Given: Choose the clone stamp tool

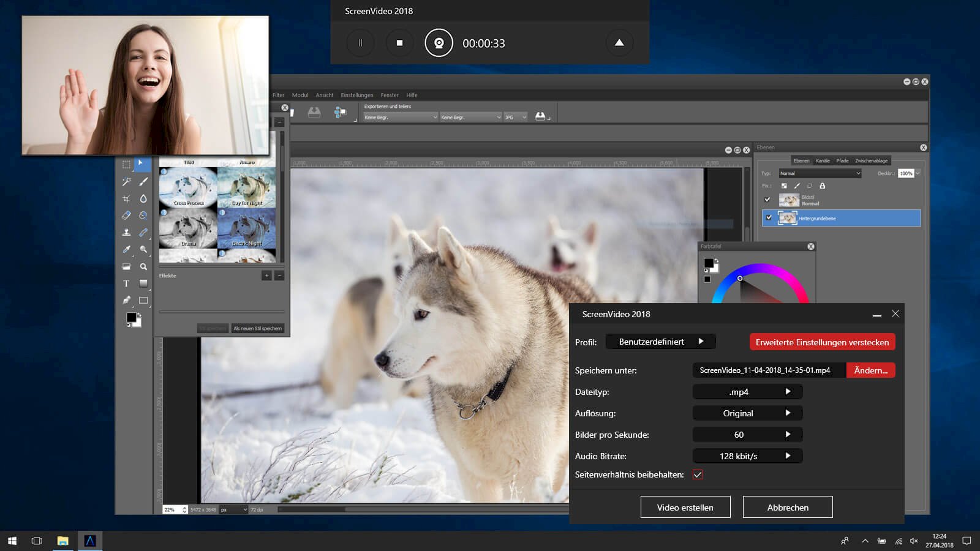Looking at the screenshot, I should (x=126, y=233).
